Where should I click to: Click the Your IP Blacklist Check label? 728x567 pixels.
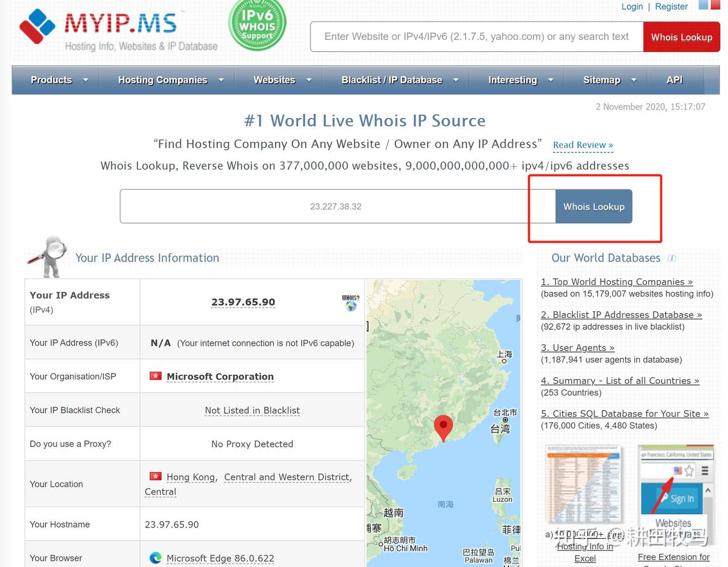[75, 410]
